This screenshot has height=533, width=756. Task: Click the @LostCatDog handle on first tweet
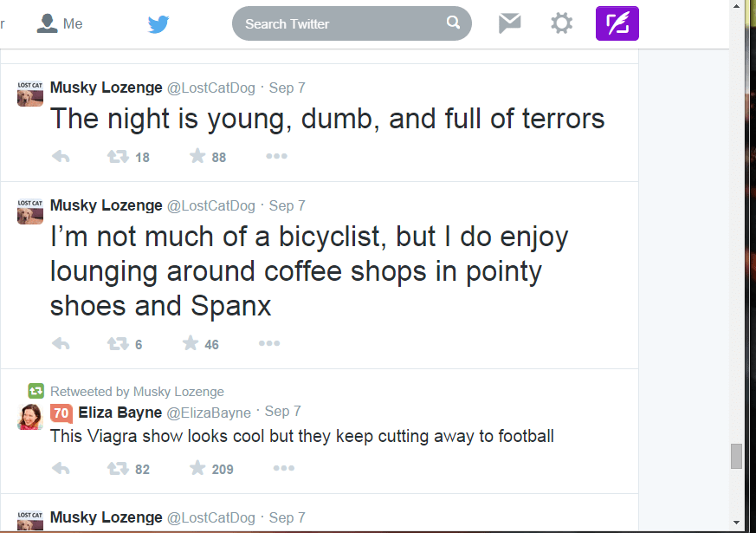(x=210, y=88)
